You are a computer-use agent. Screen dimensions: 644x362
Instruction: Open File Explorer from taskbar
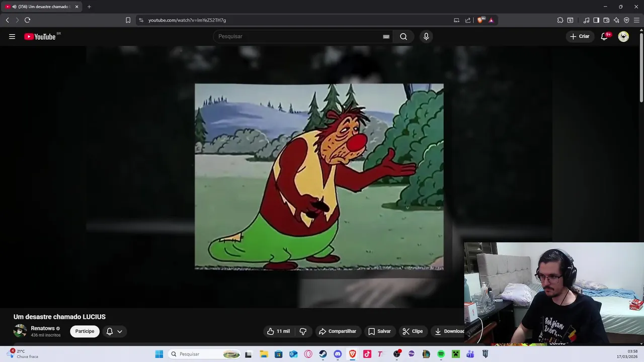[x=264, y=354]
